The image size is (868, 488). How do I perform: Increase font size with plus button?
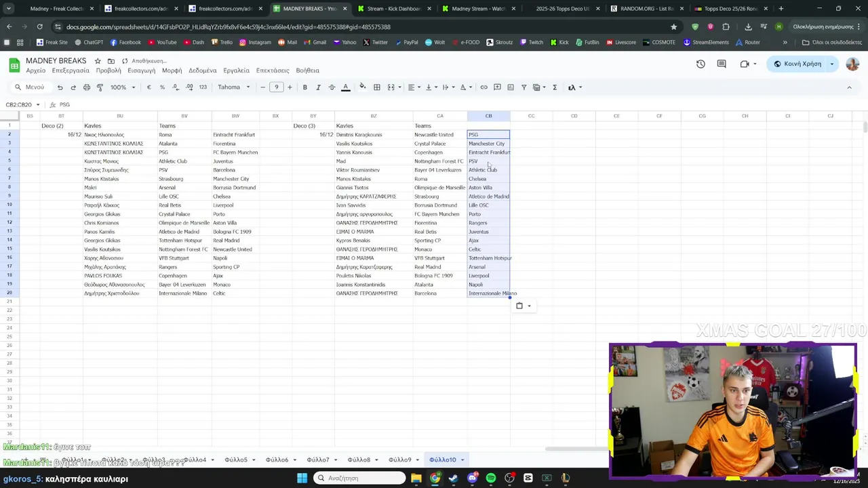(290, 87)
